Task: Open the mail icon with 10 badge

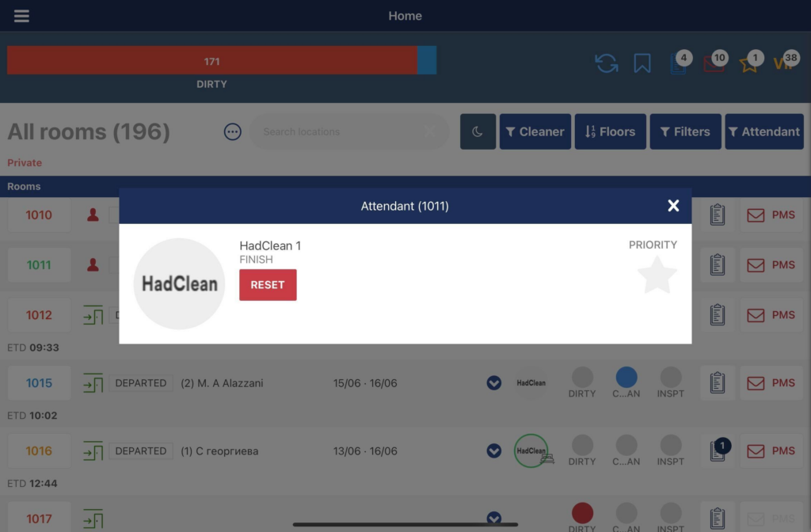Action: [714, 64]
